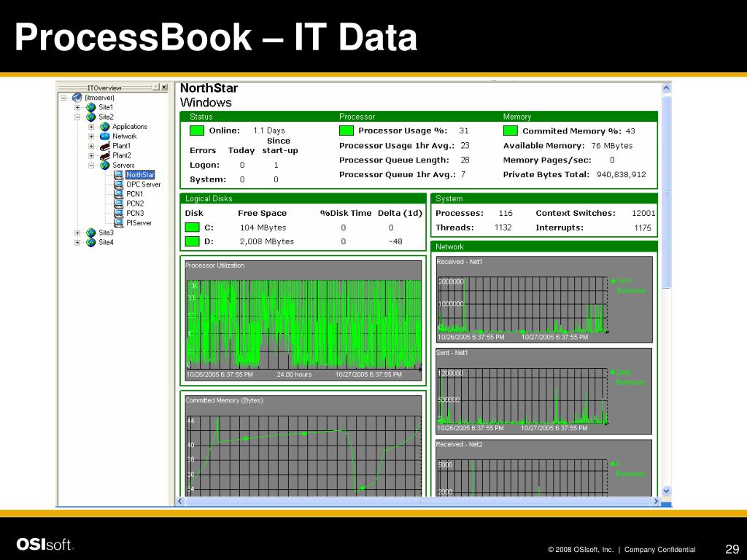Click the Delta (1d) value -48
The image size is (747, 560).
pyautogui.click(x=395, y=241)
